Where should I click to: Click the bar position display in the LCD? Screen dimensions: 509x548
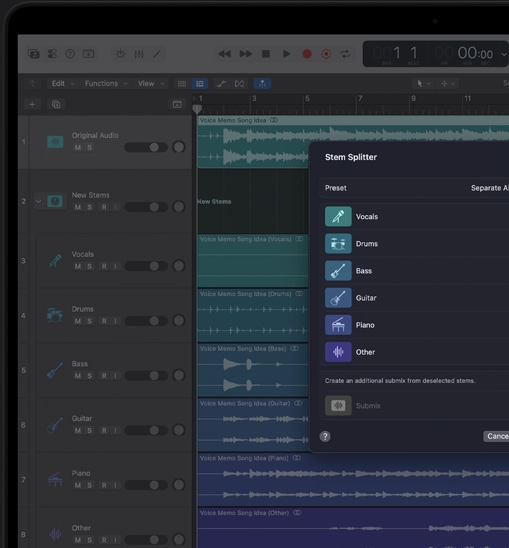coord(387,53)
